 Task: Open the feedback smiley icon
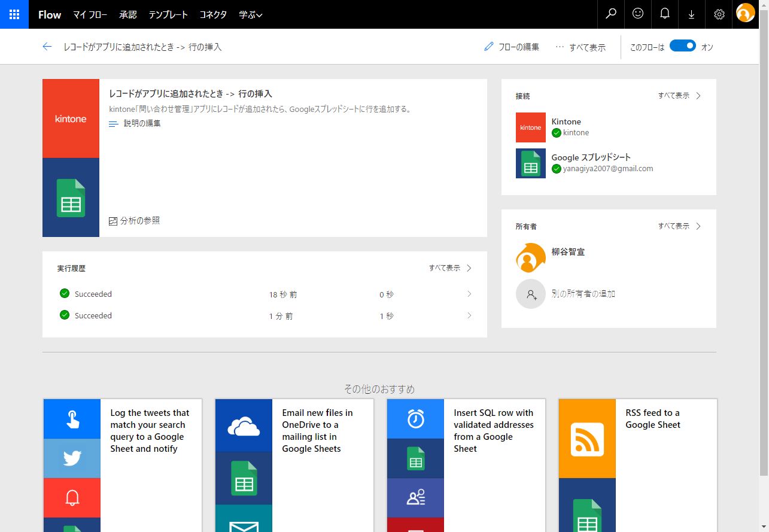pyautogui.click(x=638, y=14)
